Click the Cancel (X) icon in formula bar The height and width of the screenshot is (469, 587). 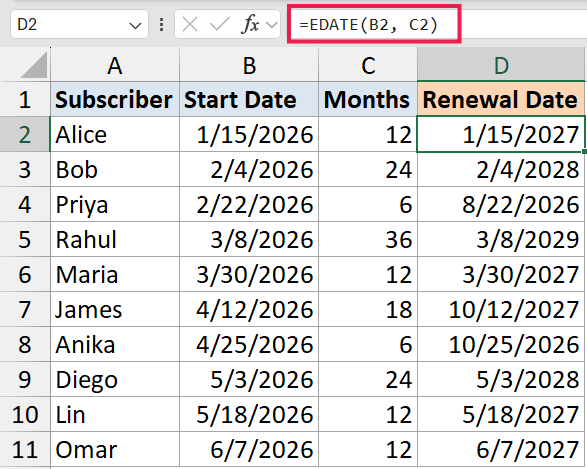click(190, 25)
